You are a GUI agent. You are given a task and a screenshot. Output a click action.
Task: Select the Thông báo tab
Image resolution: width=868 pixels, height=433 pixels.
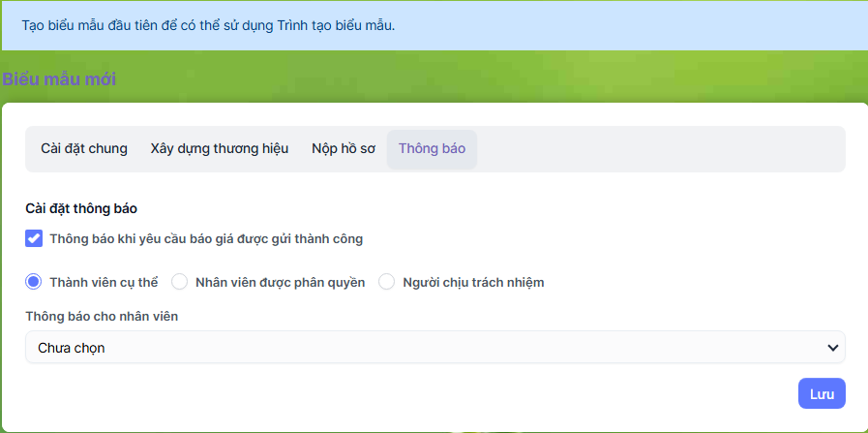[432, 148]
